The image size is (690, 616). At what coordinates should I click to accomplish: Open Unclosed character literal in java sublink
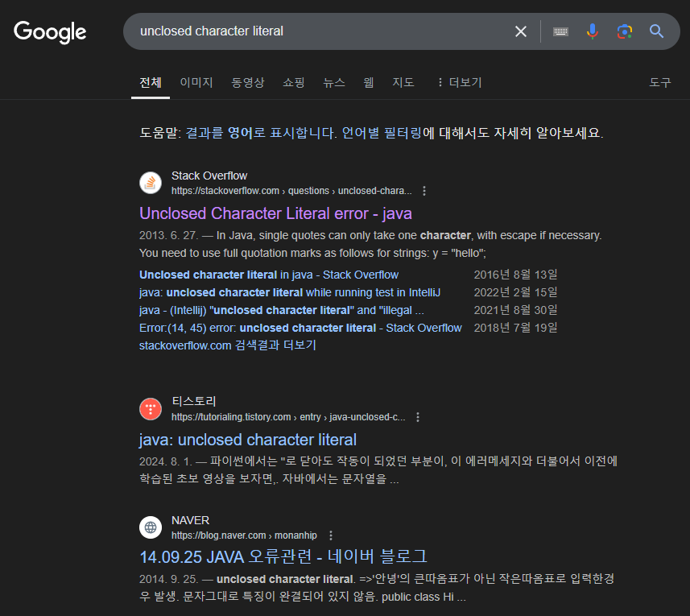coord(269,275)
